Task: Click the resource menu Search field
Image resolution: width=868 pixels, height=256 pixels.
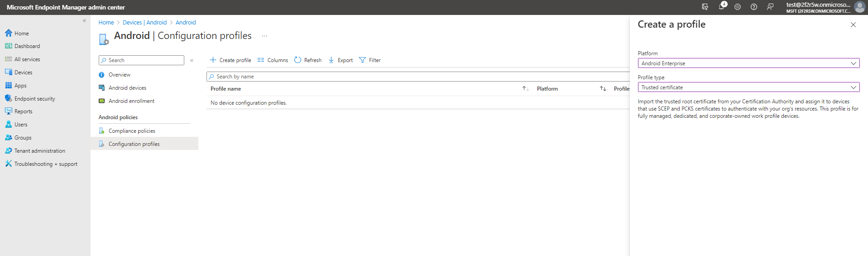Action: [x=141, y=60]
